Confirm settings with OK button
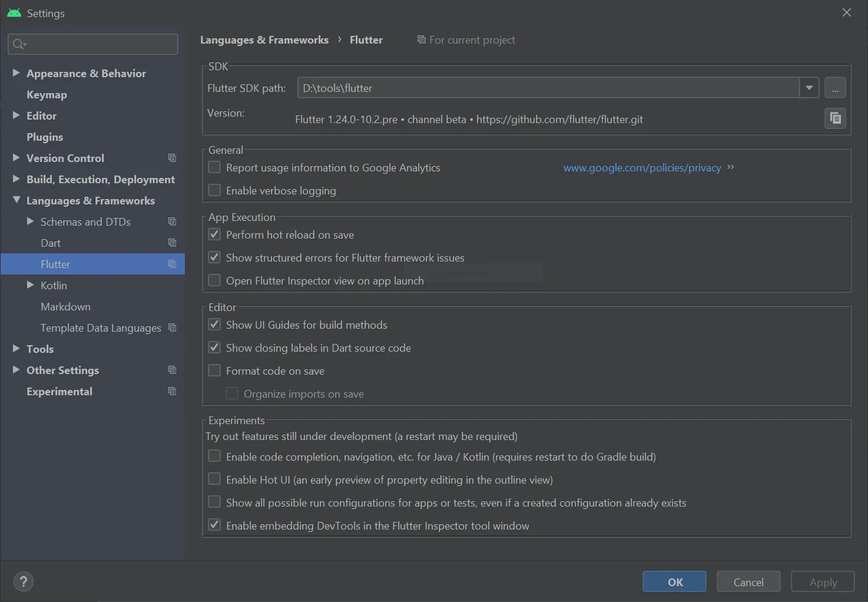 point(675,582)
